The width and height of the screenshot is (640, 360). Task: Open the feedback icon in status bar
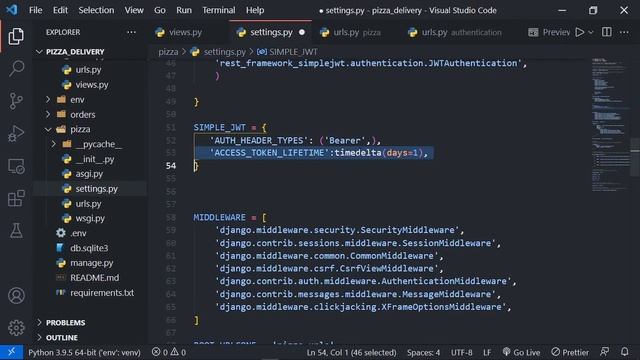(605, 352)
